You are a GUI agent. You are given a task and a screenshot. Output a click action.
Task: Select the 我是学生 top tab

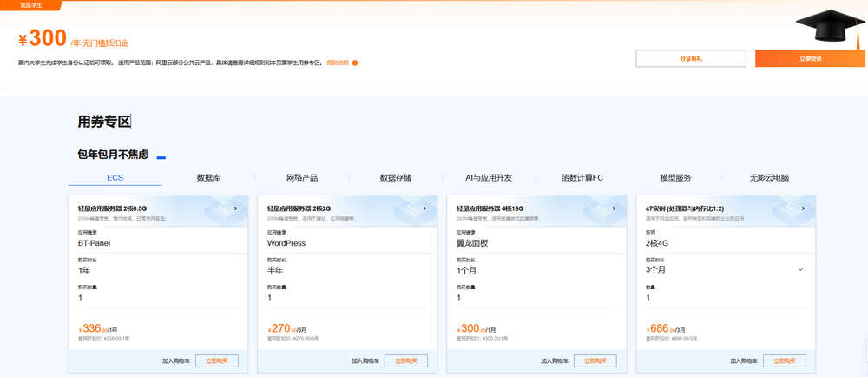pos(31,5)
